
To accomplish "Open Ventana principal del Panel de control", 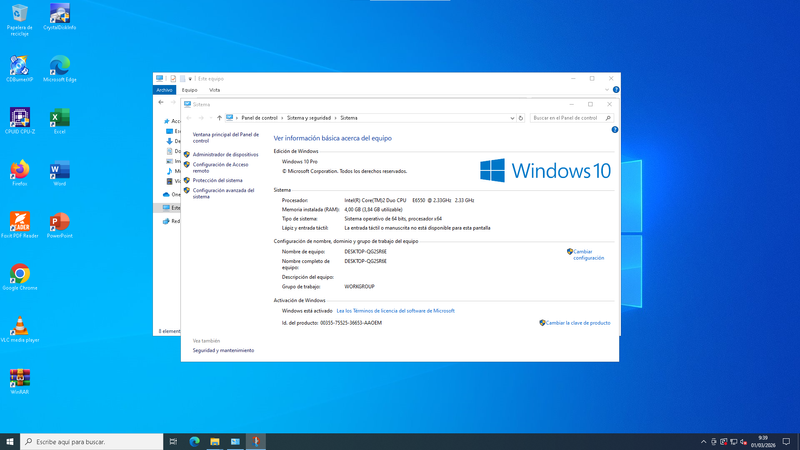I will tap(226, 138).
